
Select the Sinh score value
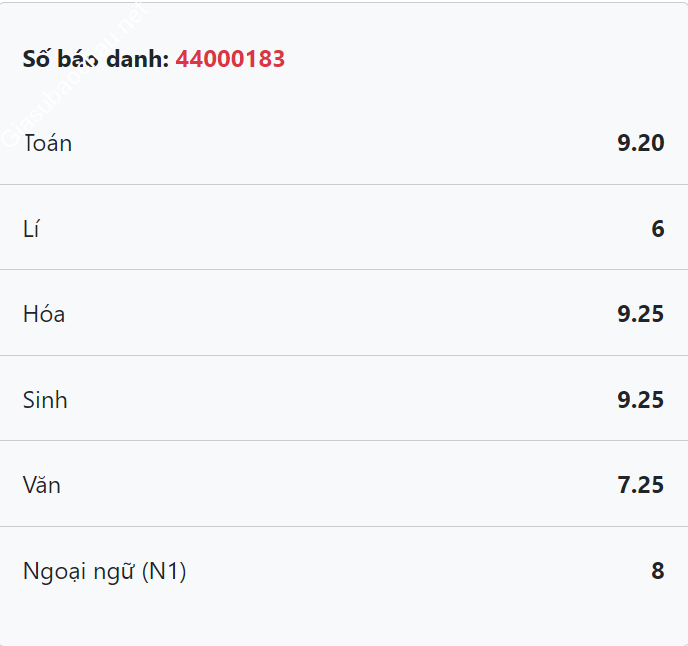641,400
